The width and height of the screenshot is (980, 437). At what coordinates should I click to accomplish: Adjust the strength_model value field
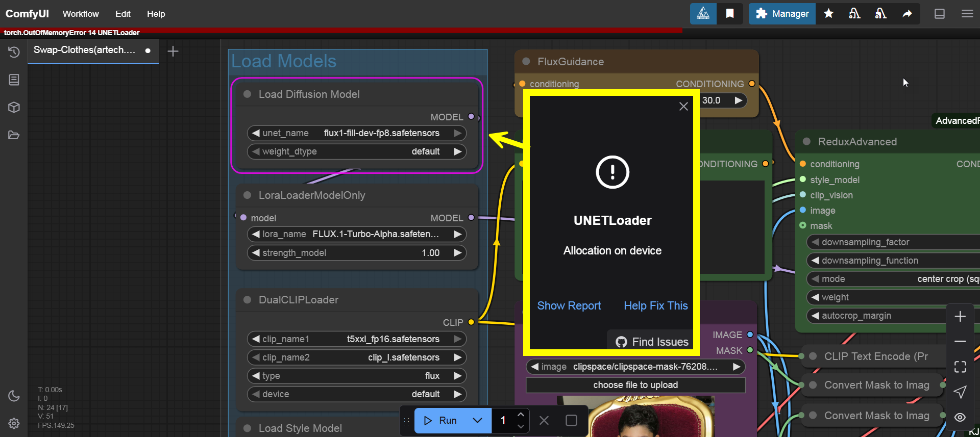tap(356, 253)
